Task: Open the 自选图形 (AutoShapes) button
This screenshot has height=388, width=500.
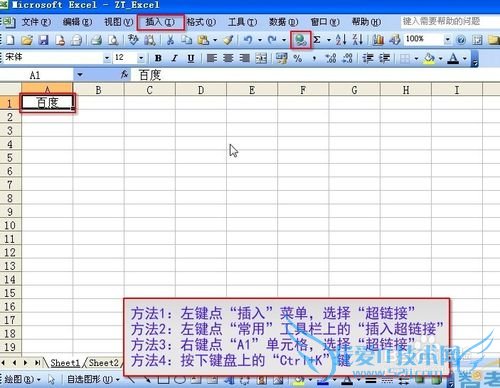Action: (93, 379)
